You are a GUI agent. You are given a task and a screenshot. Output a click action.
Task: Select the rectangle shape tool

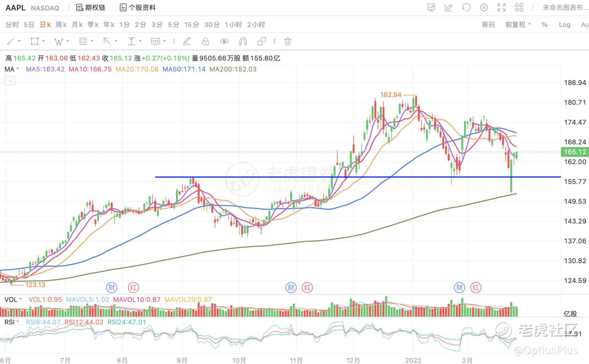coord(35,42)
